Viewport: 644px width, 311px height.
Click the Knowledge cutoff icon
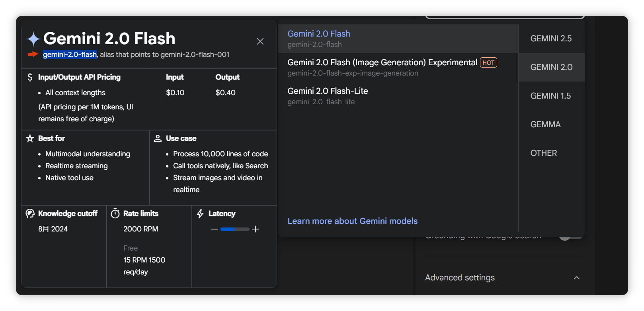30,214
